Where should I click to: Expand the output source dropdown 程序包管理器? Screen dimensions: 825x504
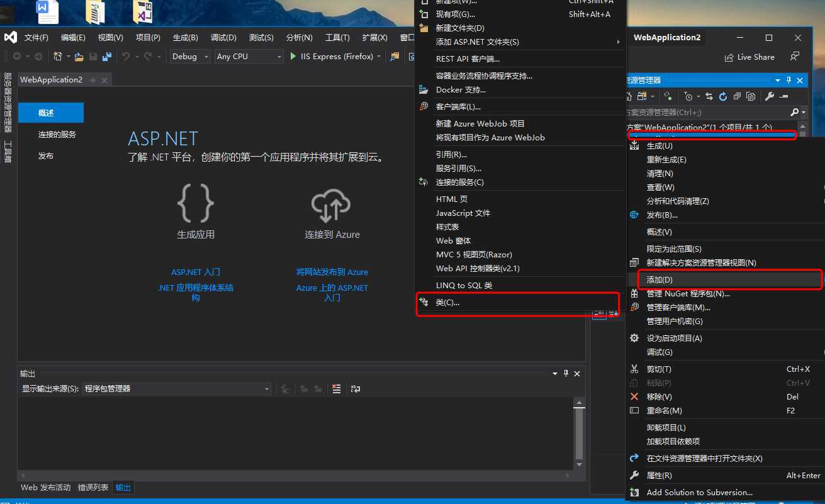[176, 389]
